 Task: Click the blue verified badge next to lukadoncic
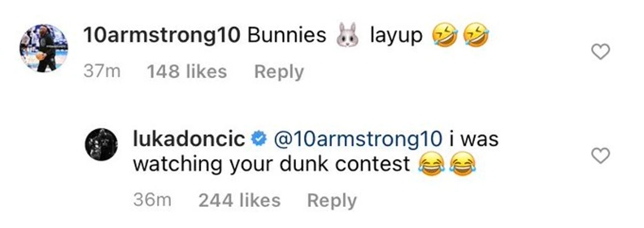pos(258,139)
